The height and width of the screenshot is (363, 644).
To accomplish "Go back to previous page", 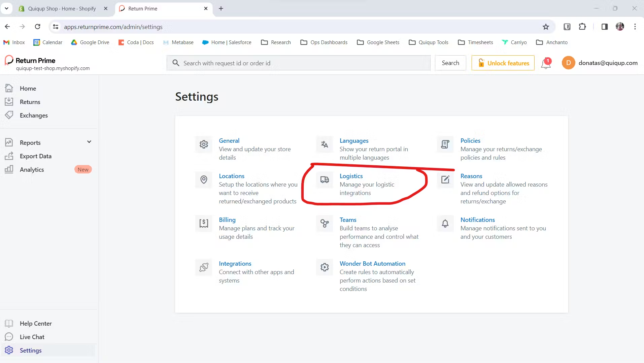I will 7,27.
